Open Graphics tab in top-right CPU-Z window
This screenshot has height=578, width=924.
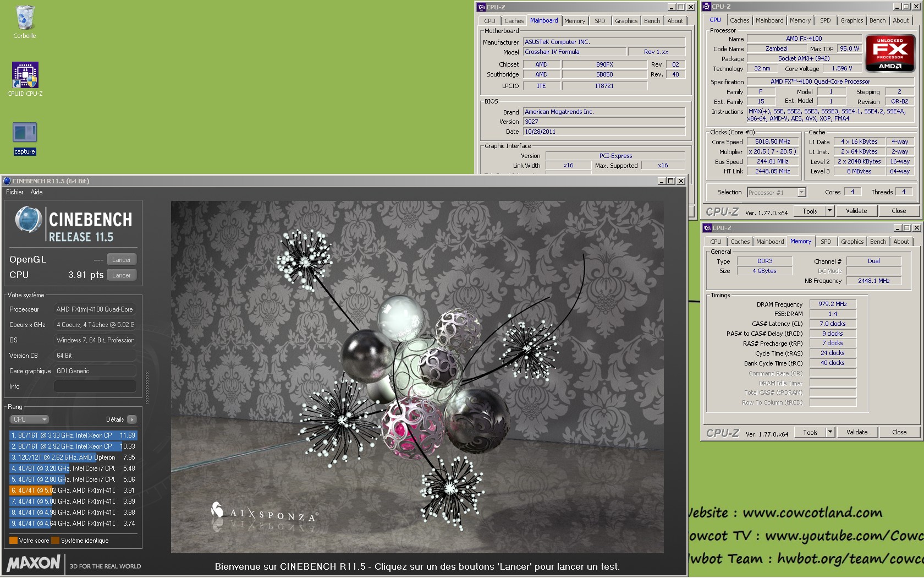(x=851, y=20)
